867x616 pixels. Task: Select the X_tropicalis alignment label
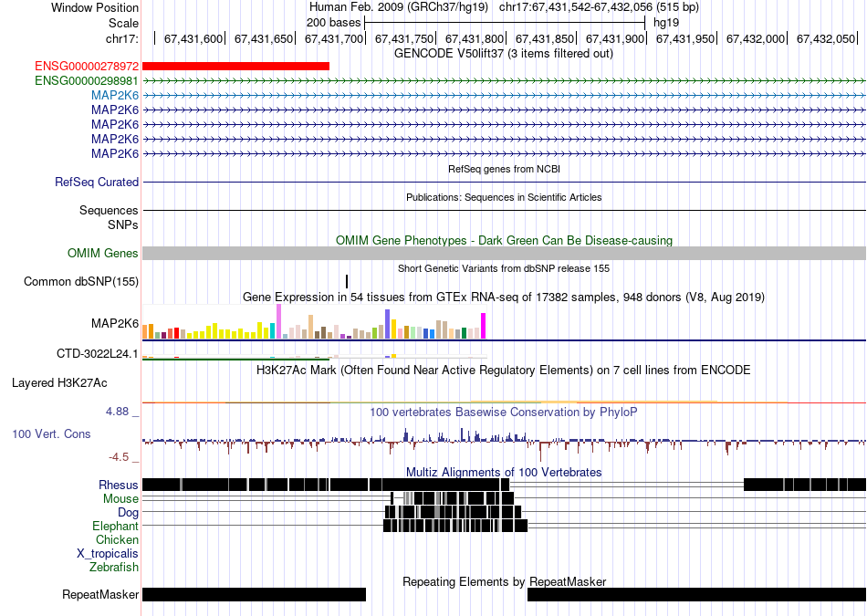point(108,554)
